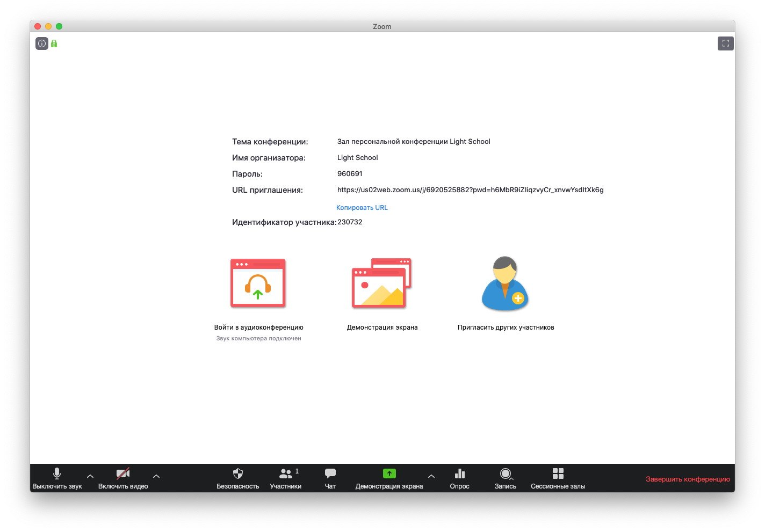Start recording with the Запись button

tap(506, 478)
